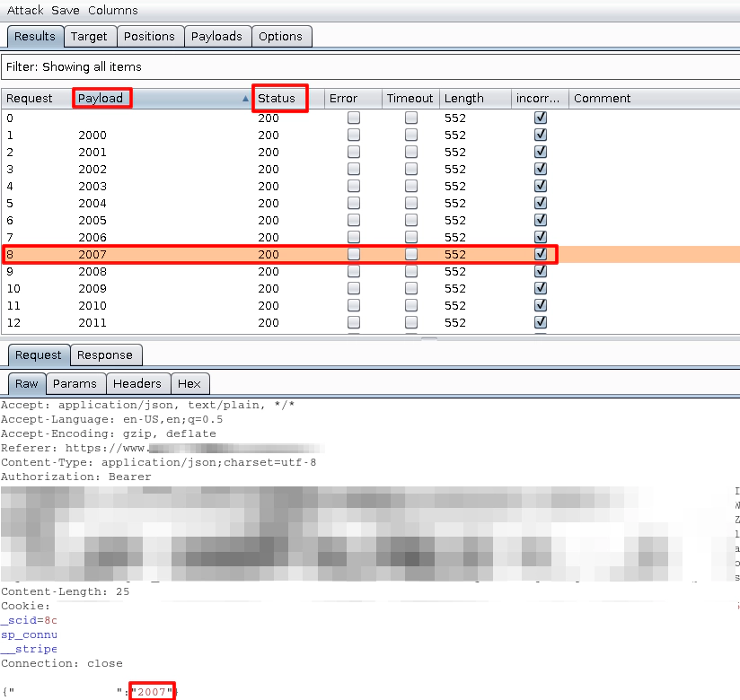Screen dimensions: 740x700
Task: Switch to the Positions tab
Action: [x=149, y=37]
